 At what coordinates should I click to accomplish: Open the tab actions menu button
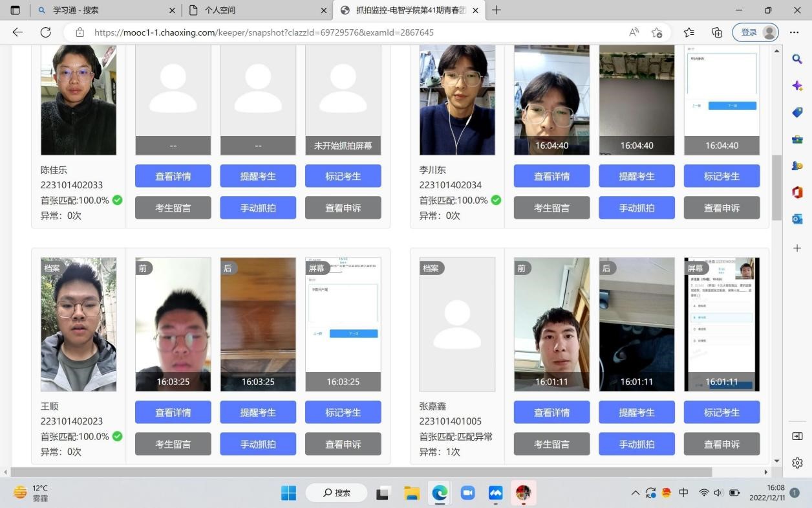[16, 10]
